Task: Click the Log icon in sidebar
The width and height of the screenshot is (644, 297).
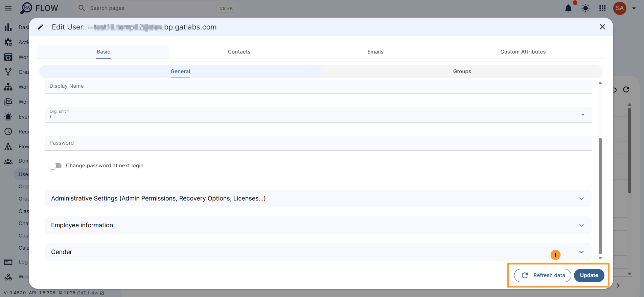Action: click(x=8, y=262)
